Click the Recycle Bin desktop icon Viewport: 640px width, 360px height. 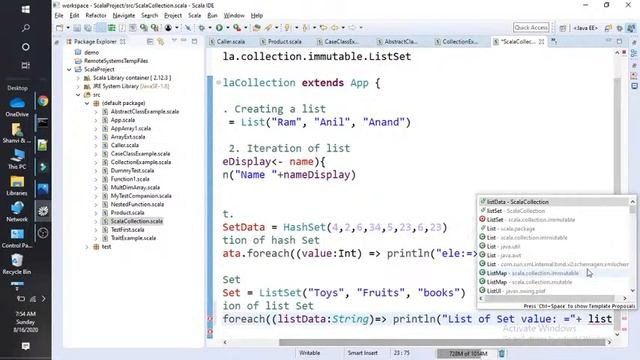17,264
